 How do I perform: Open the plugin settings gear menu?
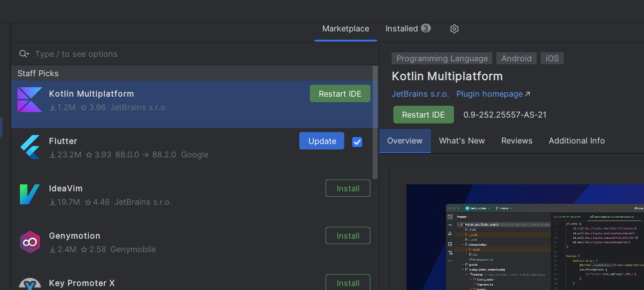[x=454, y=29]
